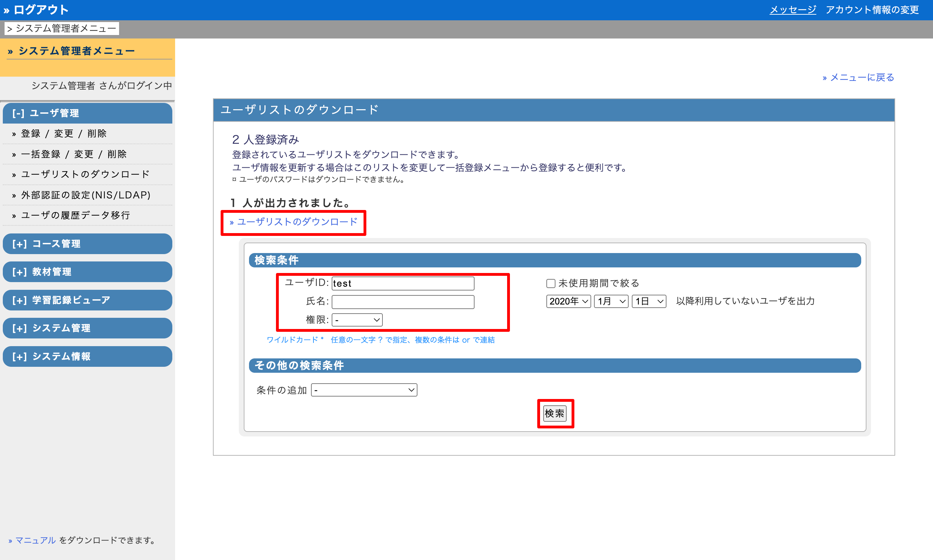
Task: Expand the コース管理 section
Action: 87,244
